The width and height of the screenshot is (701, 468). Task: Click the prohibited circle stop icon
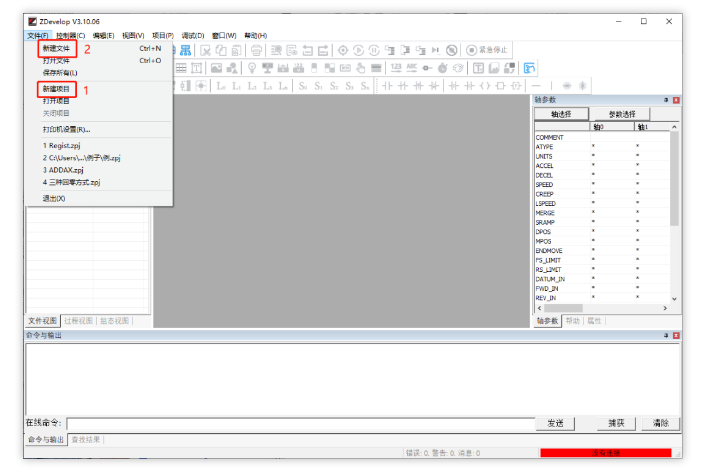(x=452, y=50)
